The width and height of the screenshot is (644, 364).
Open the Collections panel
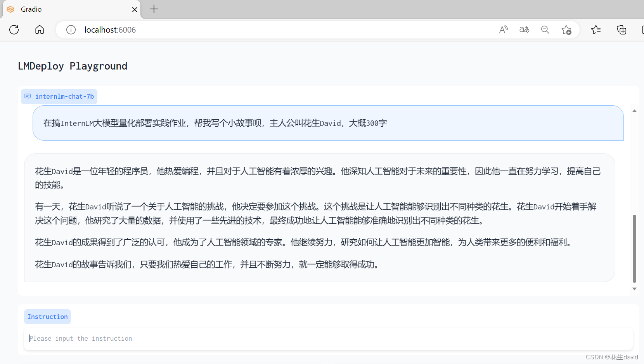[x=621, y=30]
